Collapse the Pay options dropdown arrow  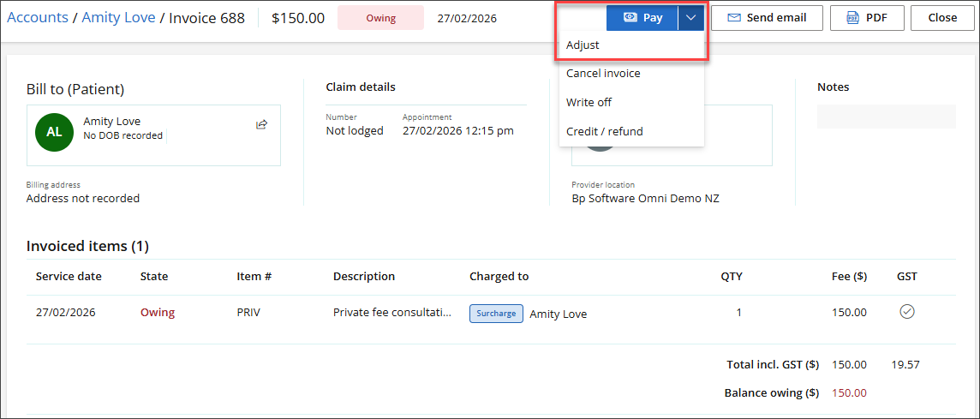click(x=691, y=17)
